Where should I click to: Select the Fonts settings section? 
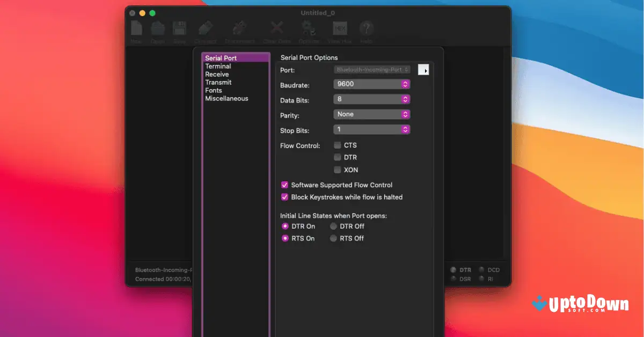(x=213, y=90)
